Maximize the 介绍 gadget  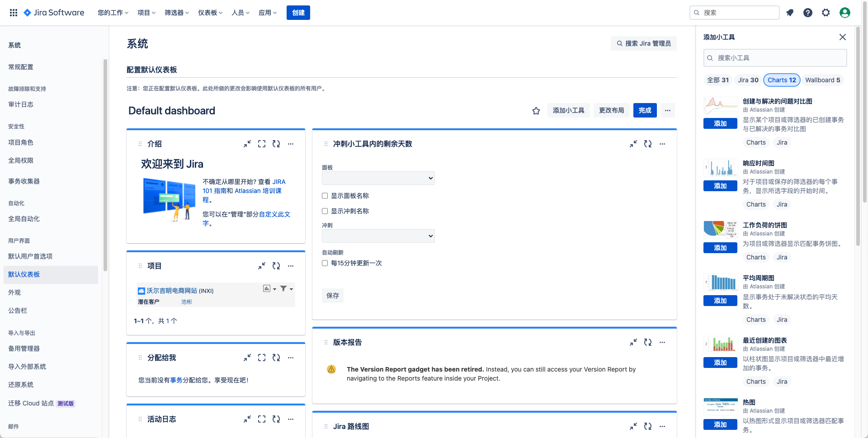tap(262, 144)
